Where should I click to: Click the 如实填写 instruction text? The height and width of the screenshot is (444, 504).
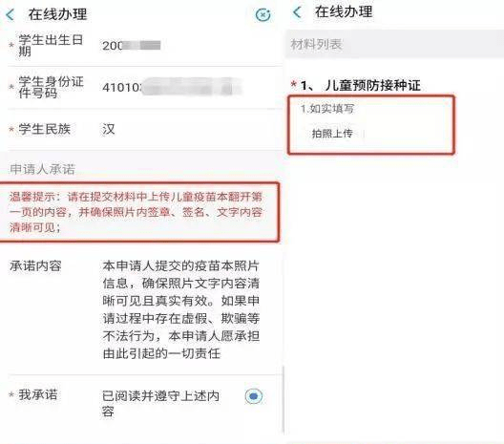coord(327,109)
